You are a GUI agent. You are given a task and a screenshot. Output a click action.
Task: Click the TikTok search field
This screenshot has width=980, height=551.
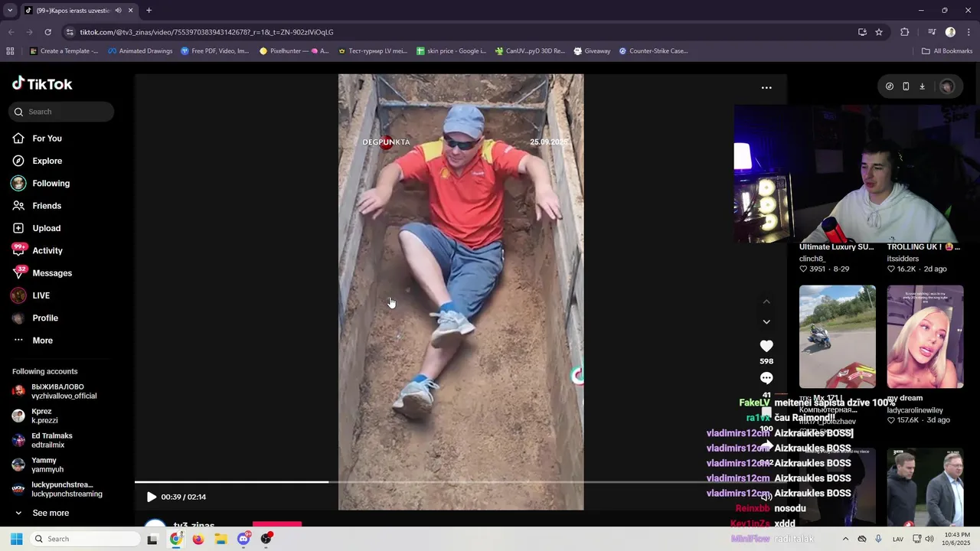[61, 112]
